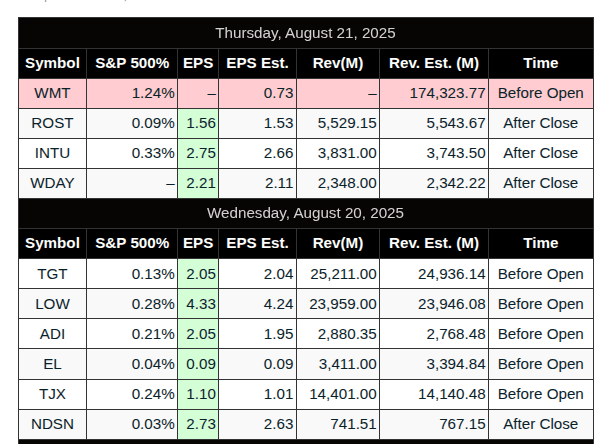Click the NDSN symbol cell
604x444 pixels.
[x=52, y=425]
